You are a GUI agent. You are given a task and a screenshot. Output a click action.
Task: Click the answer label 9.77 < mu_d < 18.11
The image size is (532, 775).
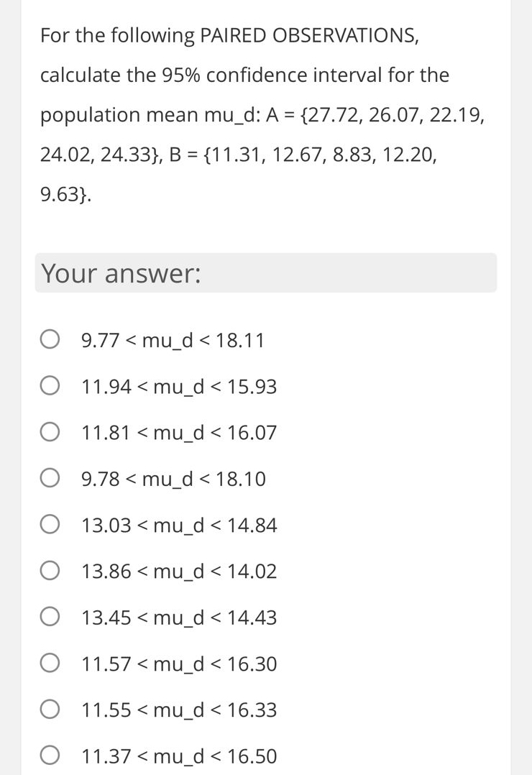pyautogui.click(x=173, y=339)
